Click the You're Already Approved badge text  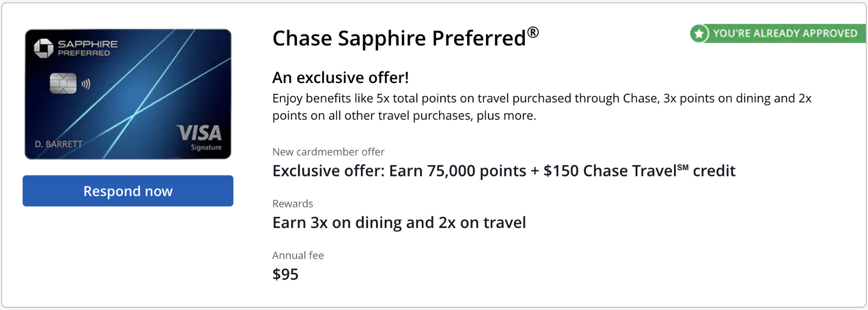pos(784,33)
